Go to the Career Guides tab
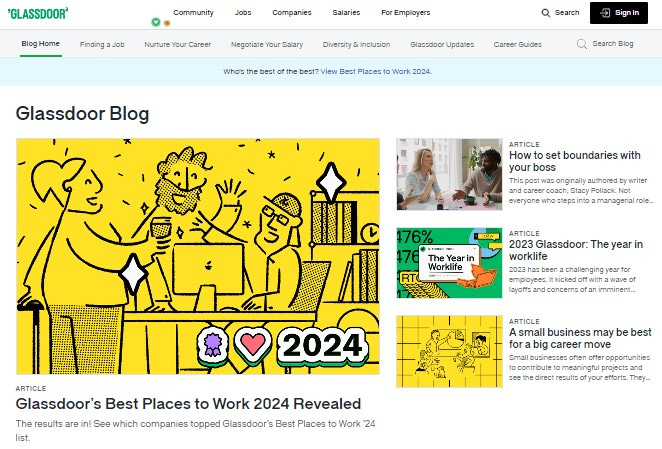The image size is (662, 449). pos(518,44)
